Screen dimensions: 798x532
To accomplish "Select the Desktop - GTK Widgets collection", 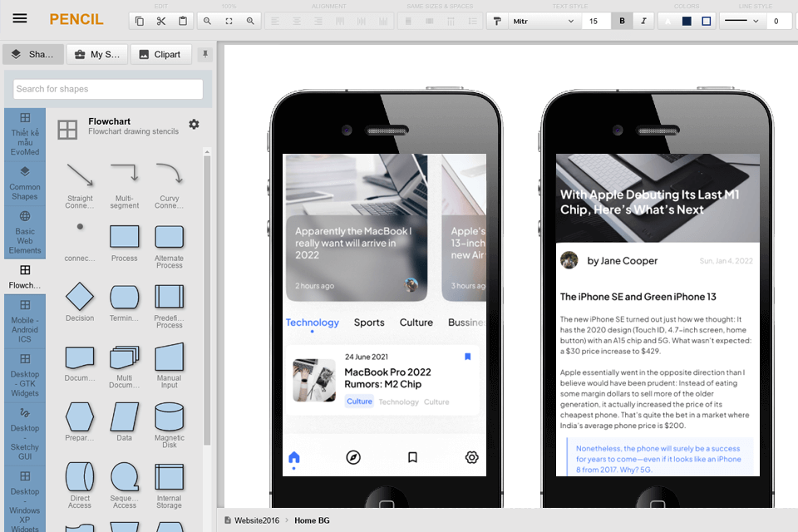I will (25, 375).
